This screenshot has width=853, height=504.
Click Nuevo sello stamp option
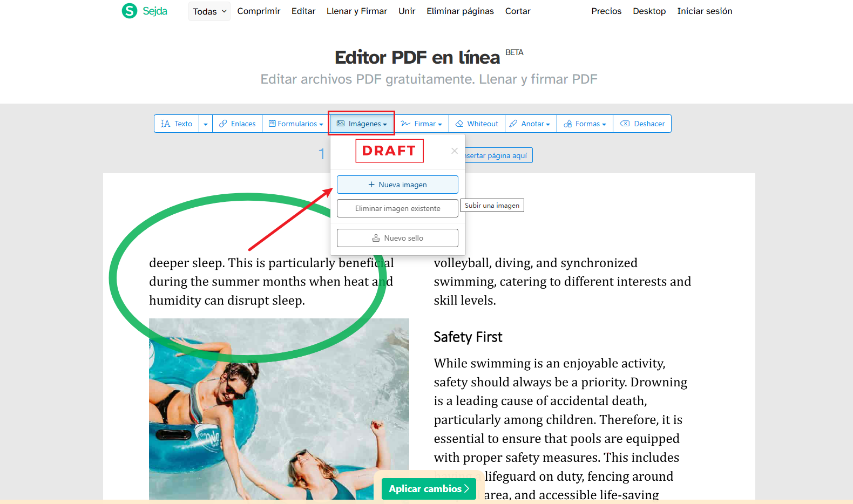(397, 238)
